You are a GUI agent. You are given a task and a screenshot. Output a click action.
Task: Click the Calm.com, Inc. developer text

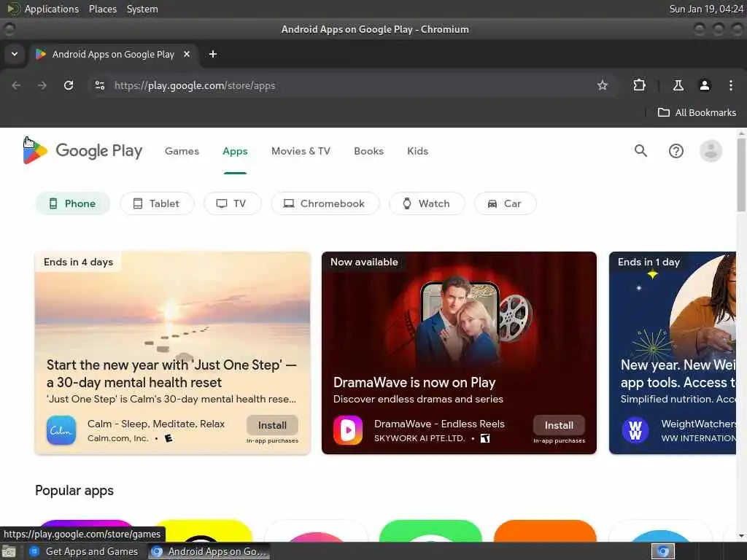click(117, 438)
